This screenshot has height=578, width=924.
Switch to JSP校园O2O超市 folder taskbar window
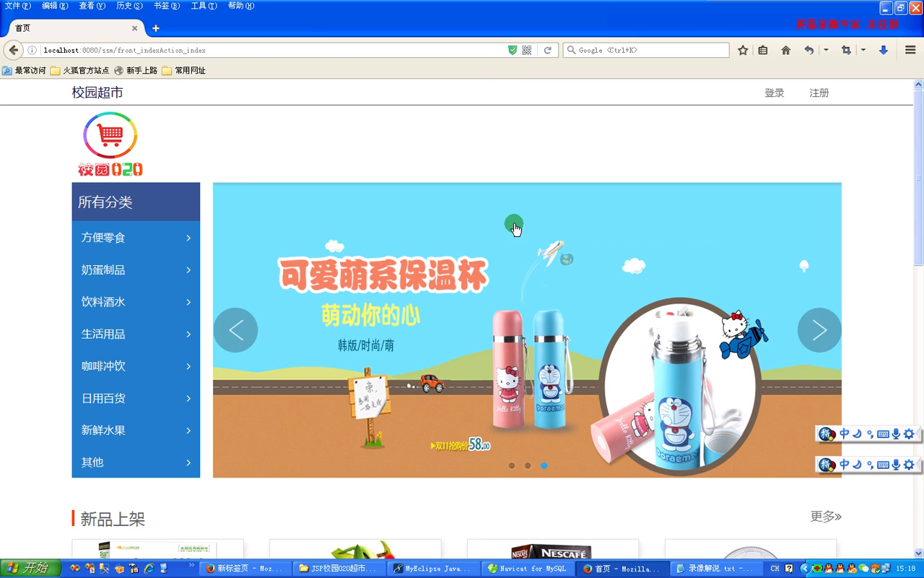pos(340,569)
